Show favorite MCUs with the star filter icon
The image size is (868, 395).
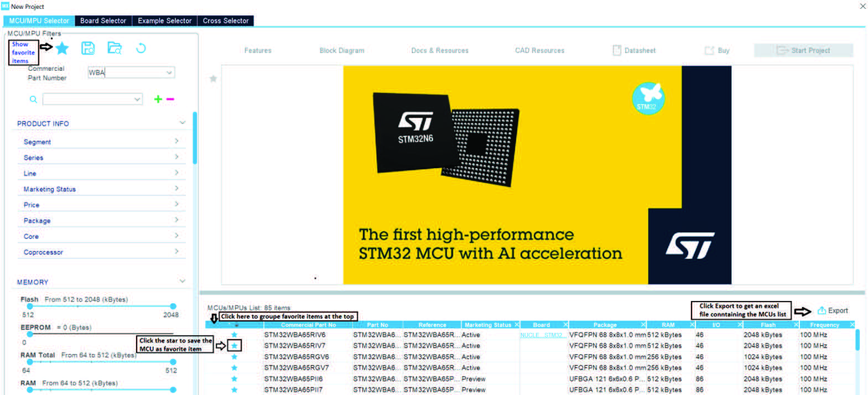tap(63, 48)
